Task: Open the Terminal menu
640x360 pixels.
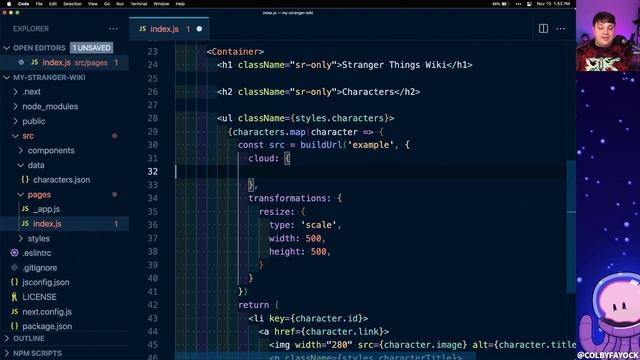Action: (x=139, y=4)
